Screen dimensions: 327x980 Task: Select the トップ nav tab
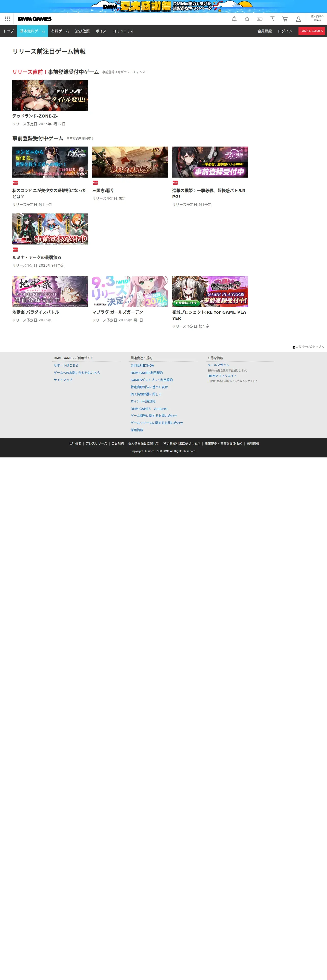(8, 31)
